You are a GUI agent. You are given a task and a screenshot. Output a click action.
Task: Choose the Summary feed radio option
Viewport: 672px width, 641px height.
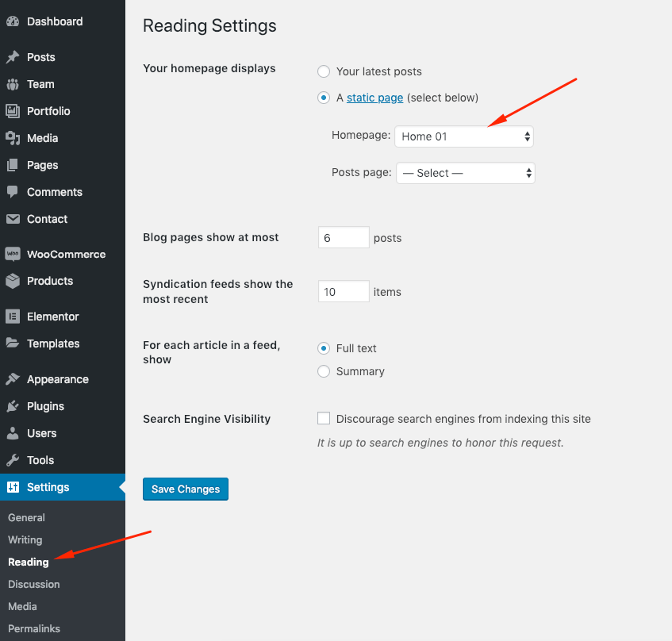[x=324, y=371]
